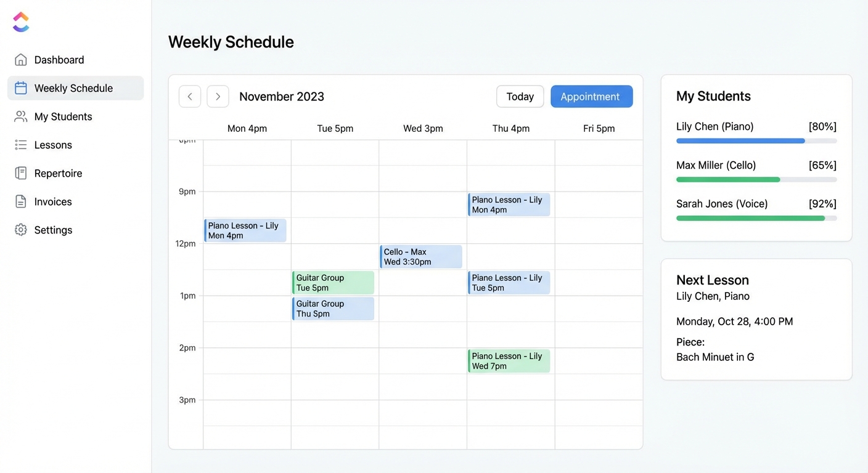
Task: Open the green Guitar Group Tue 5pm event
Action: [x=334, y=283]
